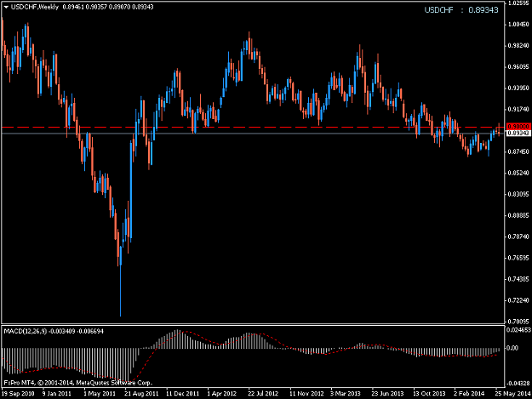
Task: Click the 0.96095 price axis label
Action: [x=518, y=66]
